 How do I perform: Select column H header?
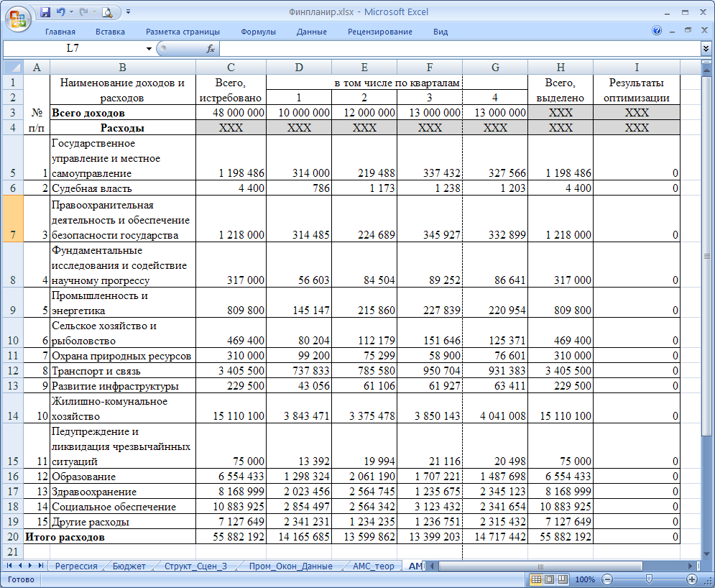561,68
